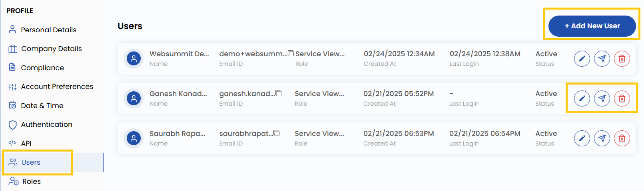Navigate to Date & Time settings
The image size is (644, 191).
(42, 106)
